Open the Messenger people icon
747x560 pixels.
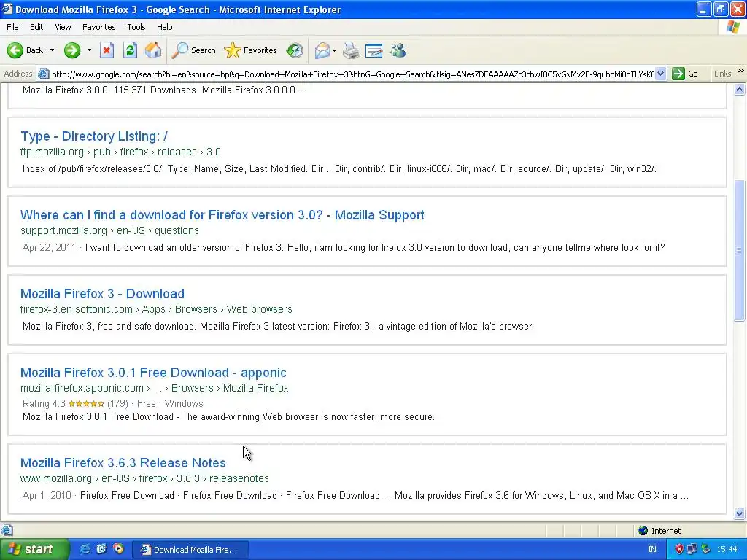point(398,50)
